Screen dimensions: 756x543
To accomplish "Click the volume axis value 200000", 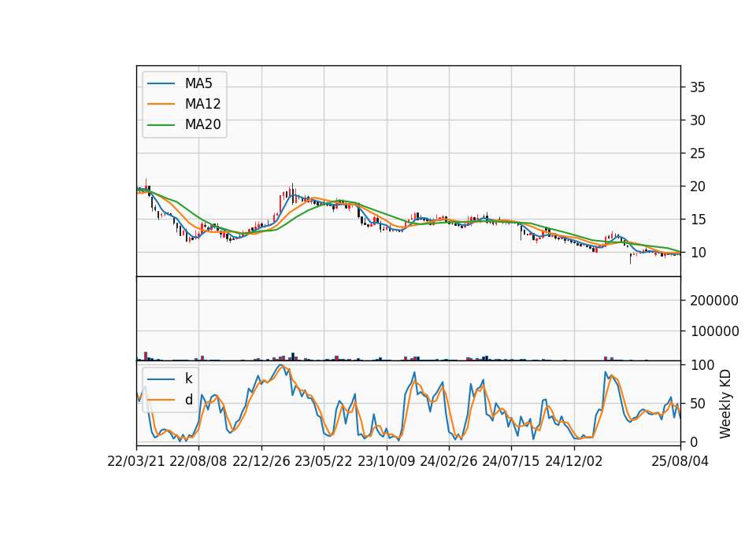I will [x=714, y=301].
